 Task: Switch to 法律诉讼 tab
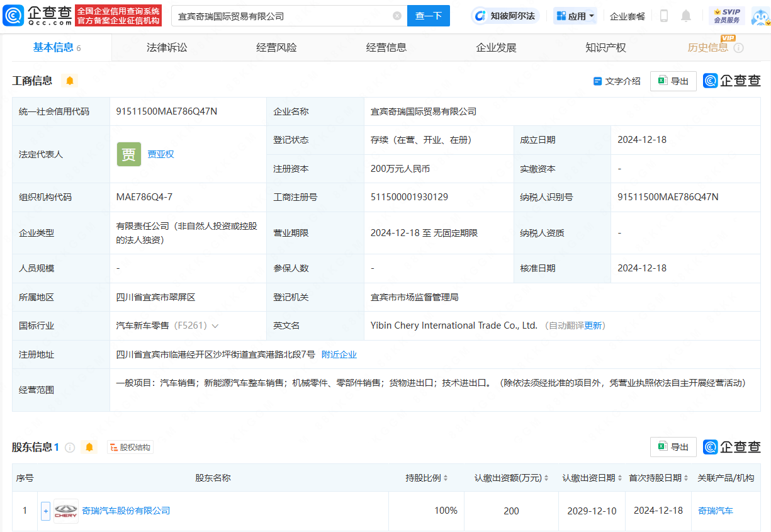point(167,47)
